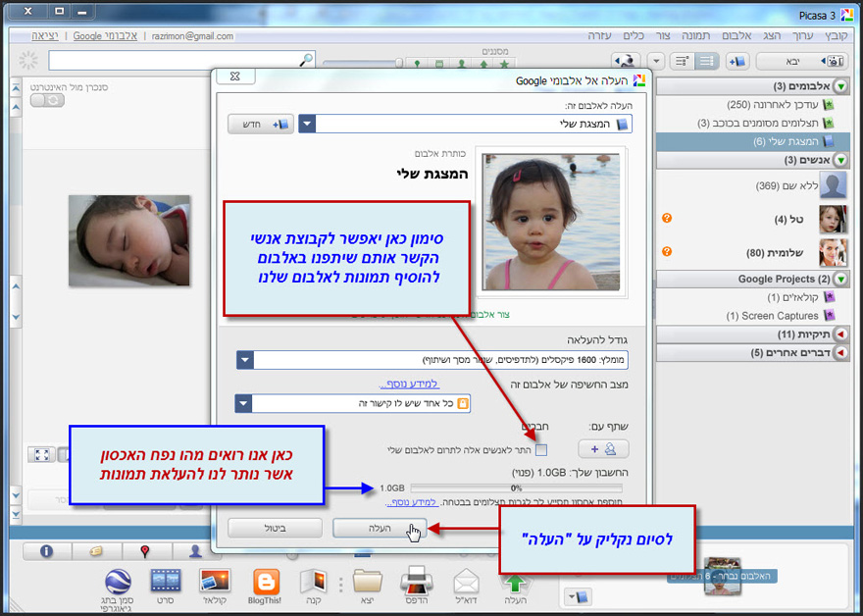Click למידע נוסף link under storage bar

[x=411, y=502]
